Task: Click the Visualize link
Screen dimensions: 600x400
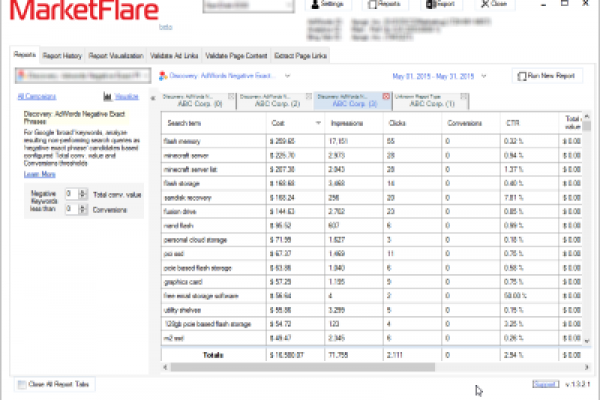Action: coord(126,96)
